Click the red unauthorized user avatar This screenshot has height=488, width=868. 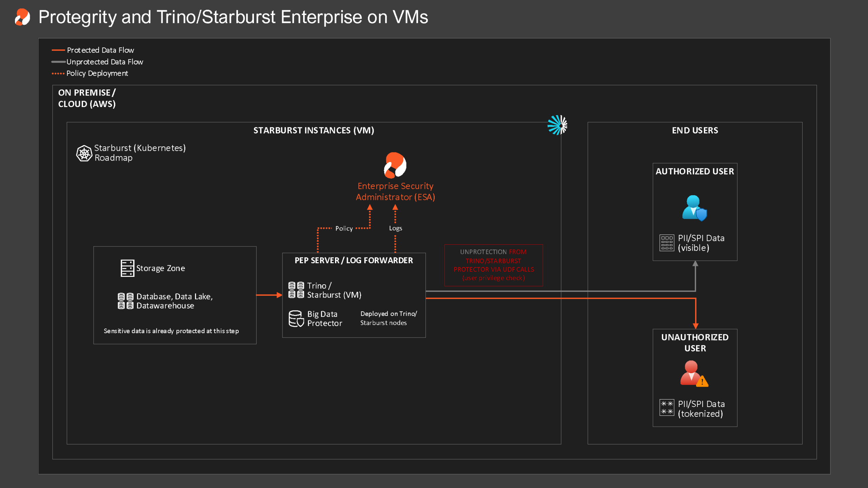point(694,373)
